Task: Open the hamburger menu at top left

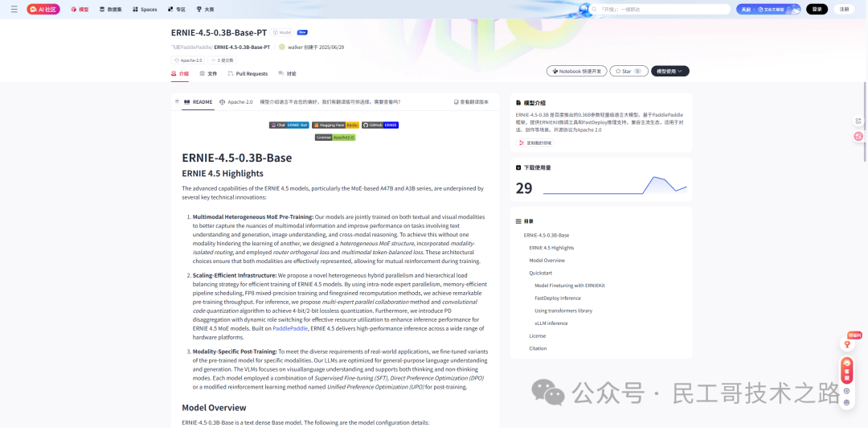Action: point(14,10)
